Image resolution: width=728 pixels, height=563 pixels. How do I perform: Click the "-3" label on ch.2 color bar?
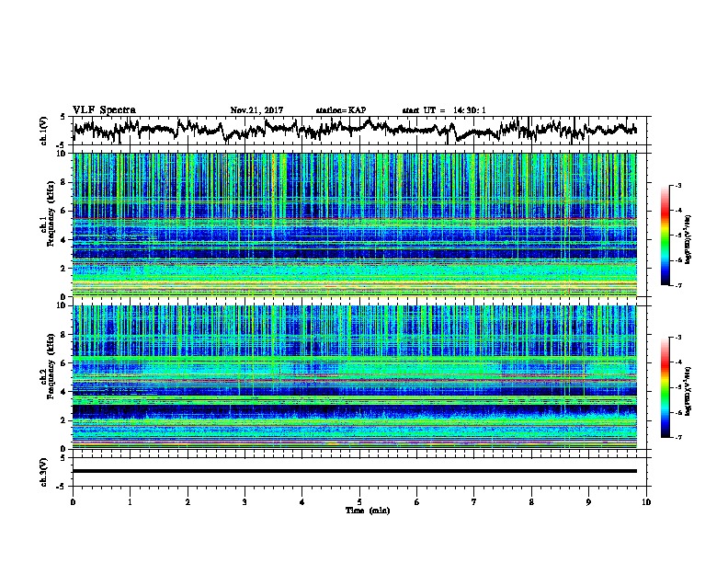tap(677, 338)
